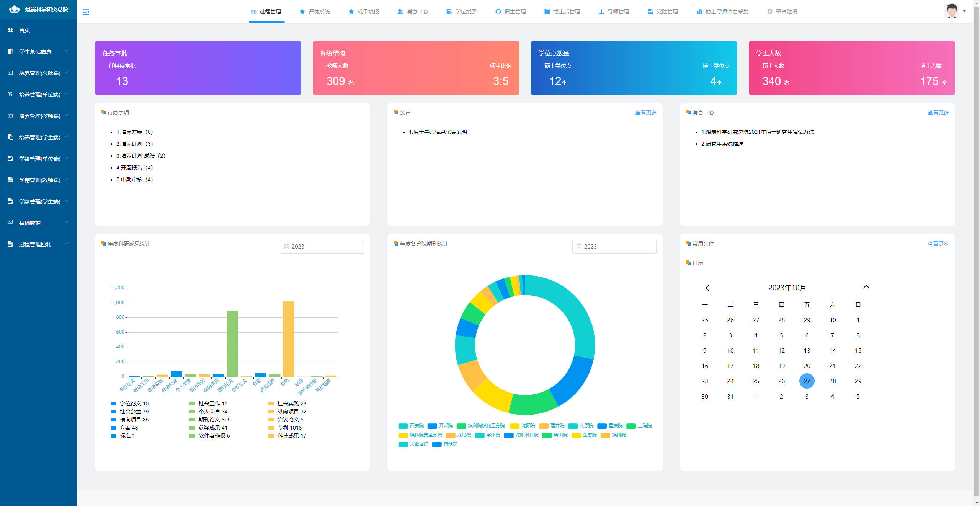Switch to 评优系统 tab
Screen dimensions: 980x506
[315, 11]
